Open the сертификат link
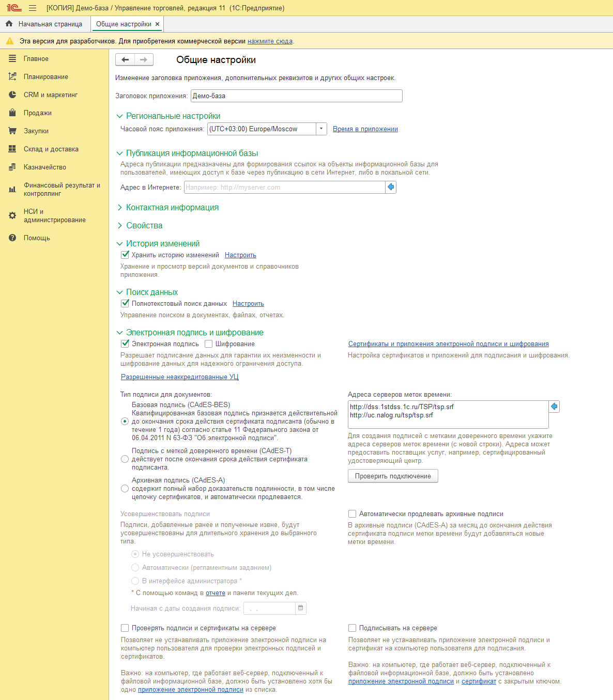Screen dimensions: 613x700 (479, 681)
